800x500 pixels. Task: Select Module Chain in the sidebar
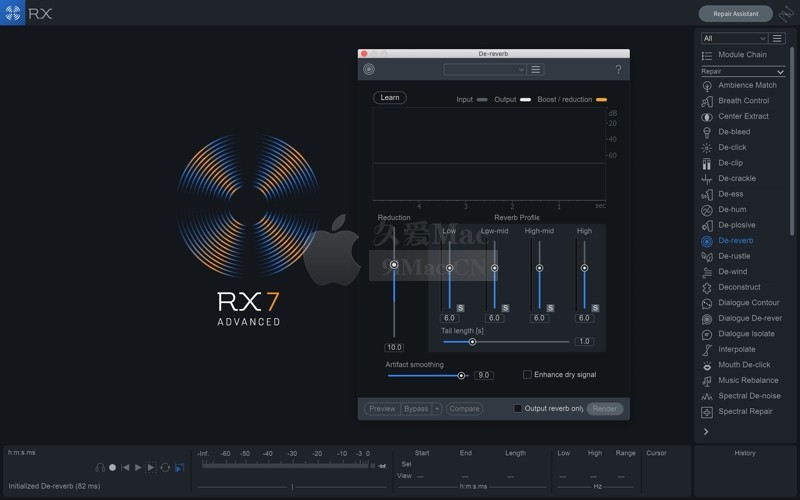coord(742,55)
